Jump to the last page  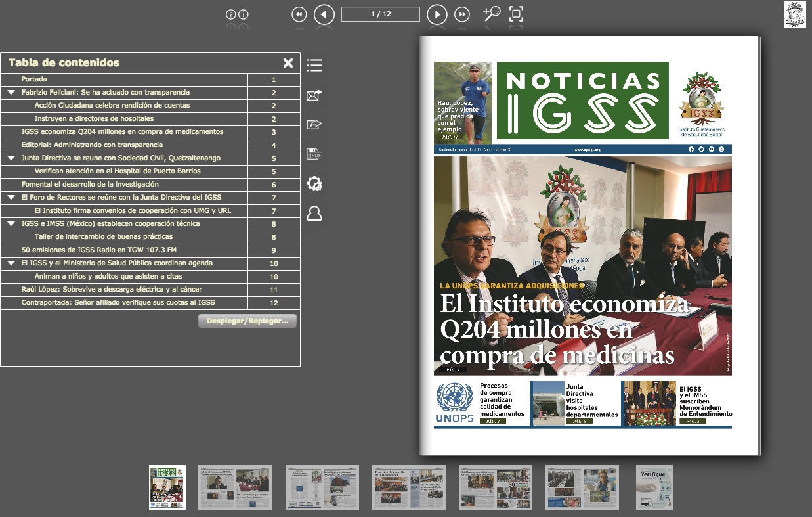462,14
